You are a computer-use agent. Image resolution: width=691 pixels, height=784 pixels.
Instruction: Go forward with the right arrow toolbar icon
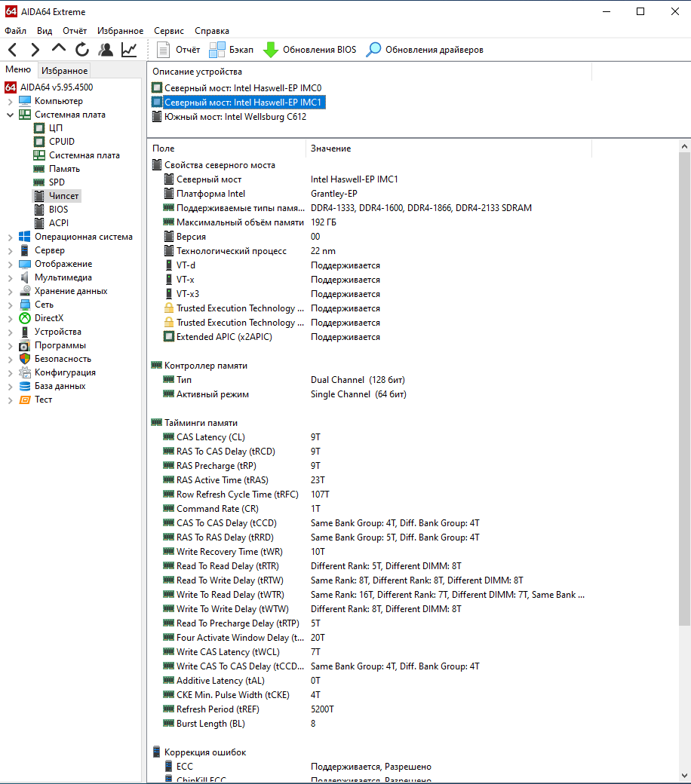(x=35, y=50)
